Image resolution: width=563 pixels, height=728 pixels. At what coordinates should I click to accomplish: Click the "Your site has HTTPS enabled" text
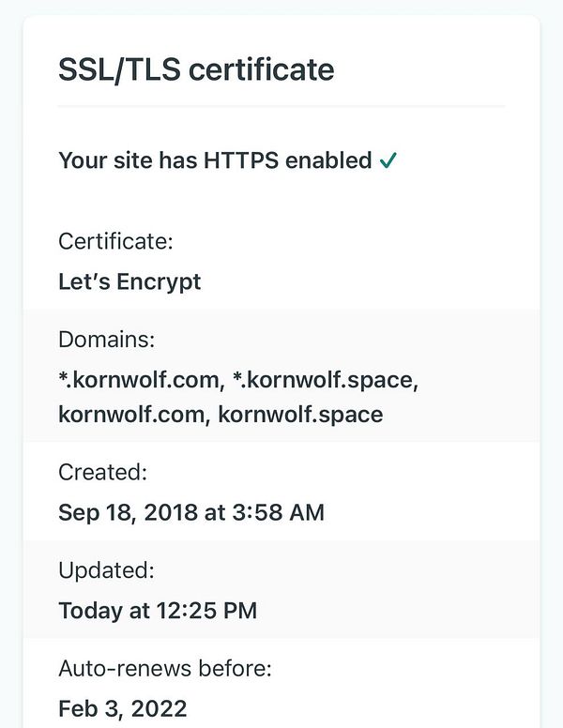[215, 160]
